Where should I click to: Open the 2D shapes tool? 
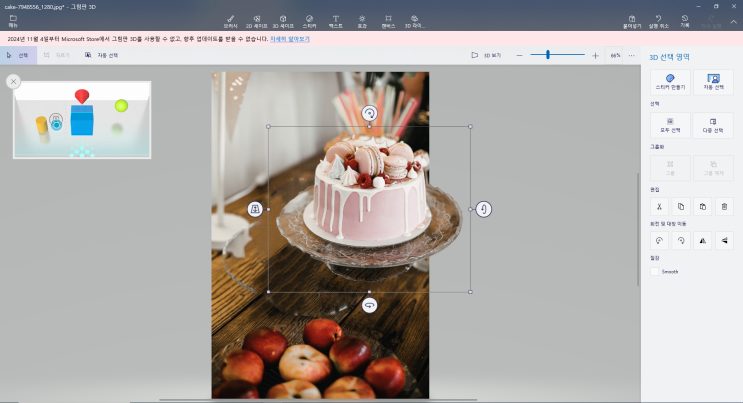[x=257, y=20]
